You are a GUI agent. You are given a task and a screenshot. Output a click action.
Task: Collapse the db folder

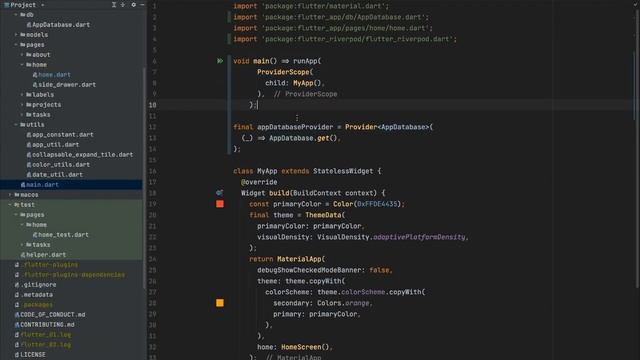(16, 15)
